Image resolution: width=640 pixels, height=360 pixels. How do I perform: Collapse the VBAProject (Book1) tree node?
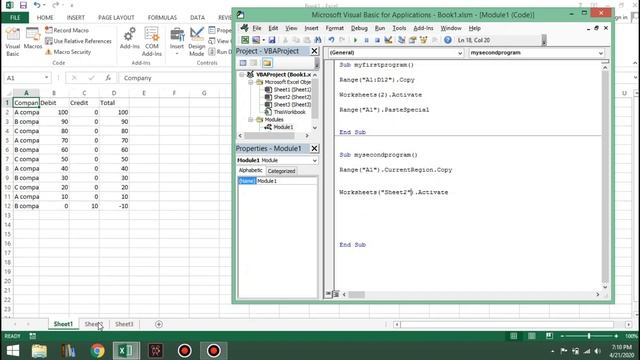coord(242,75)
